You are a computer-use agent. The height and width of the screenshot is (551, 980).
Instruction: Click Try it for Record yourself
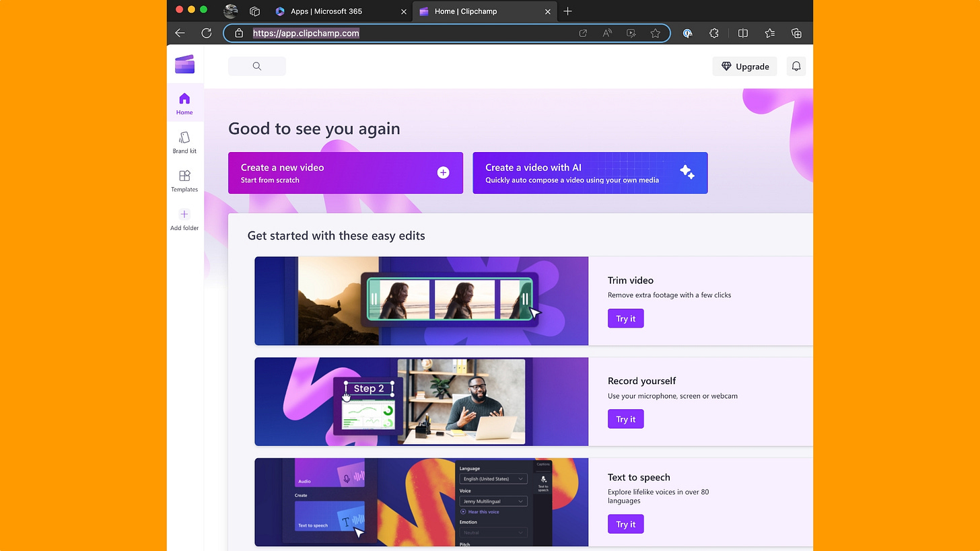(x=626, y=419)
